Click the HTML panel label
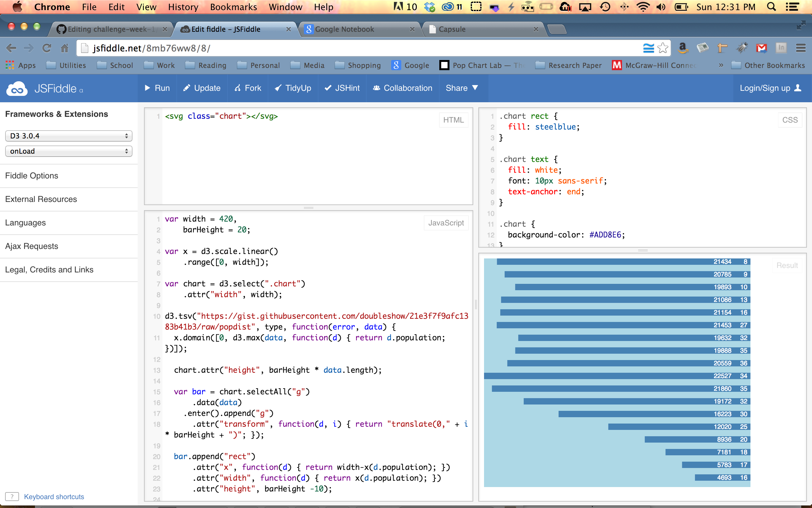The width and height of the screenshot is (812, 508). click(x=453, y=120)
